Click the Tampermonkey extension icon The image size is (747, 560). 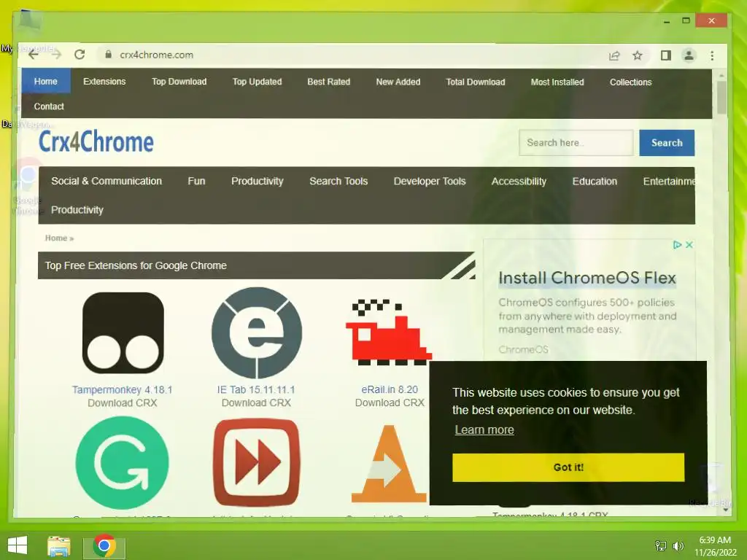click(x=123, y=332)
